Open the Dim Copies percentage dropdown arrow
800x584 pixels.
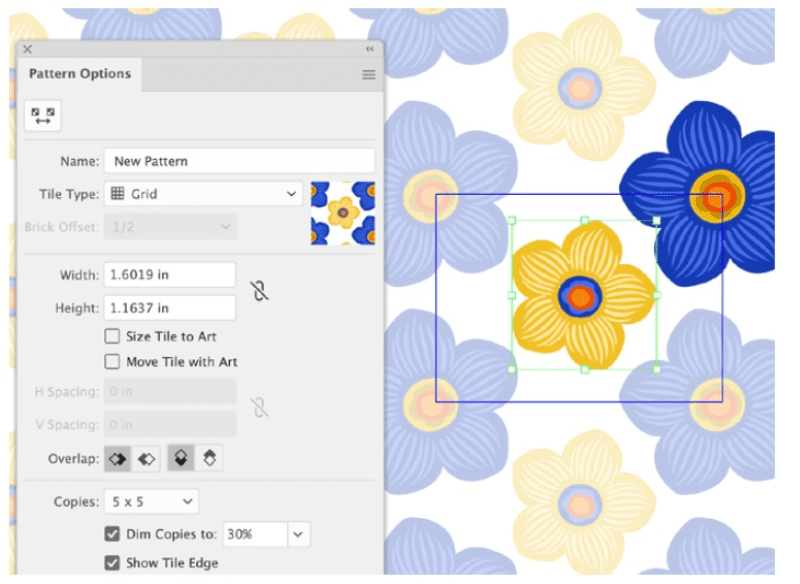[x=298, y=535]
